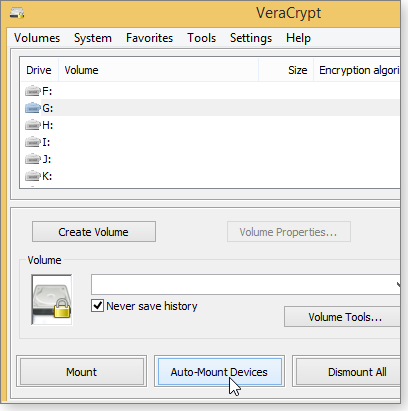This screenshot has width=408, height=411.
Task: Select the J: drive letter text
Action: [47, 159]
